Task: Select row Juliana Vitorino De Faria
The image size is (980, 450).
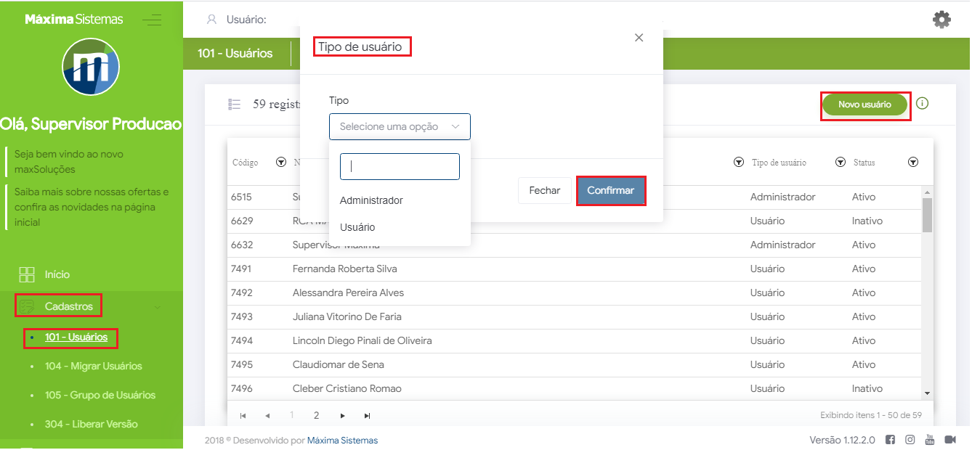Action: [574, 316]
